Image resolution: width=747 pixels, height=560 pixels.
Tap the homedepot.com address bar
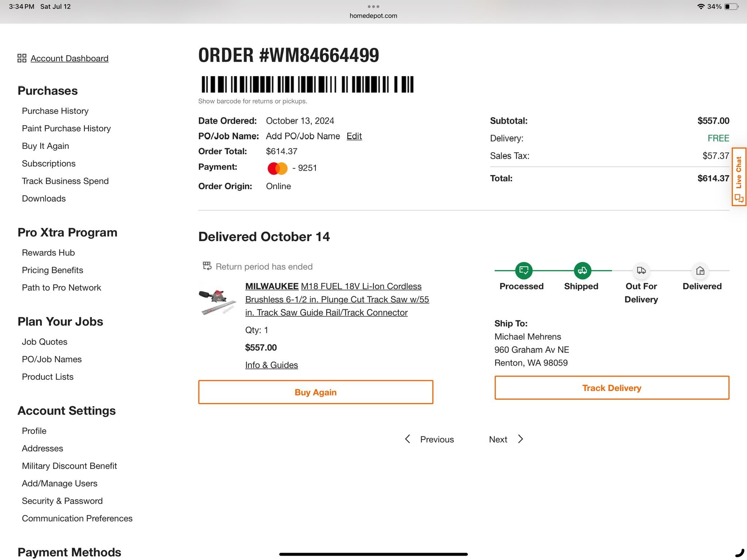(373, 16)
